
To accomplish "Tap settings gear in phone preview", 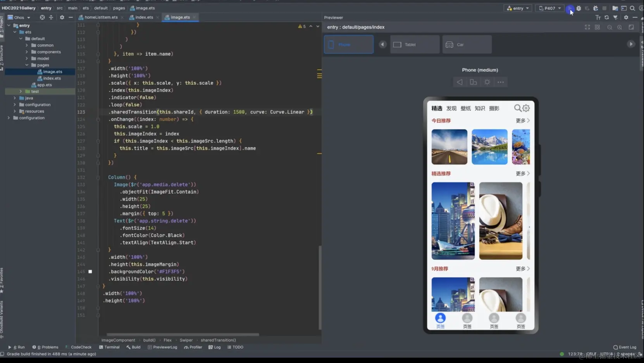I will pos(526,108).
